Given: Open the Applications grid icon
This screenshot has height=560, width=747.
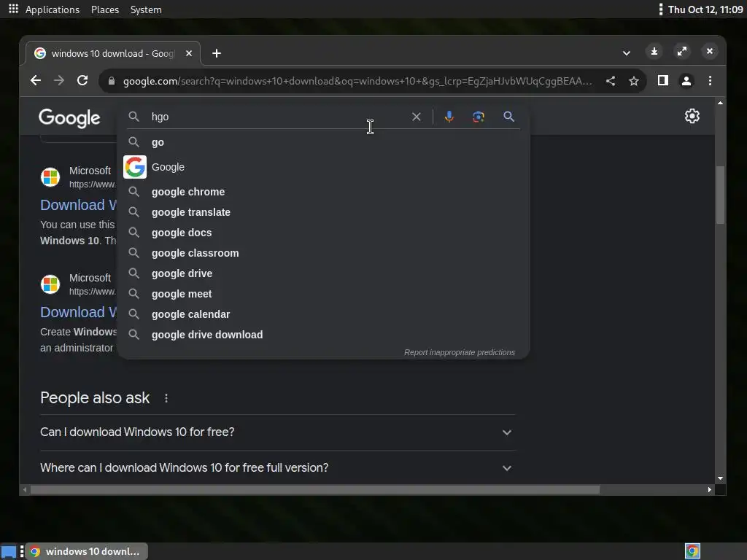Looking at the screenshot, I should tap(13, 9).
